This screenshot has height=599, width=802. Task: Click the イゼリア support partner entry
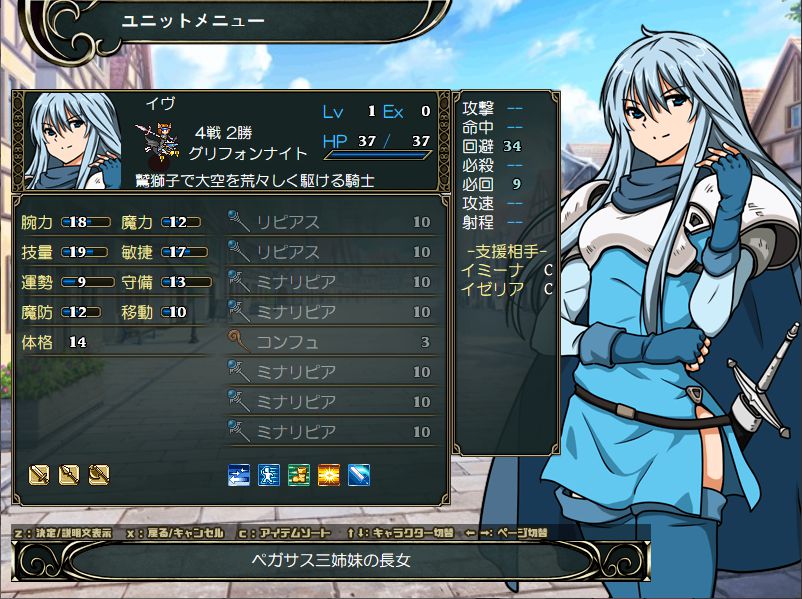tap(506, 290)
